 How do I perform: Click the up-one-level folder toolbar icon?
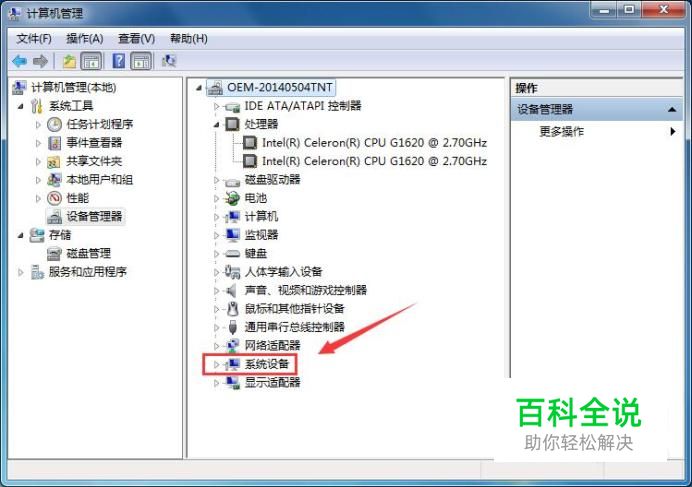point(69,61)
